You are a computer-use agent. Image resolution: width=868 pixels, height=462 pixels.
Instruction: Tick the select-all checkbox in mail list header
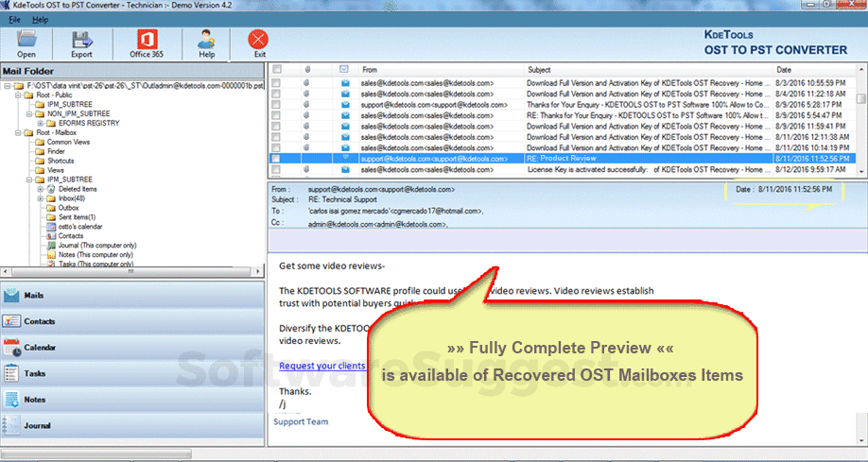(277, 70)
